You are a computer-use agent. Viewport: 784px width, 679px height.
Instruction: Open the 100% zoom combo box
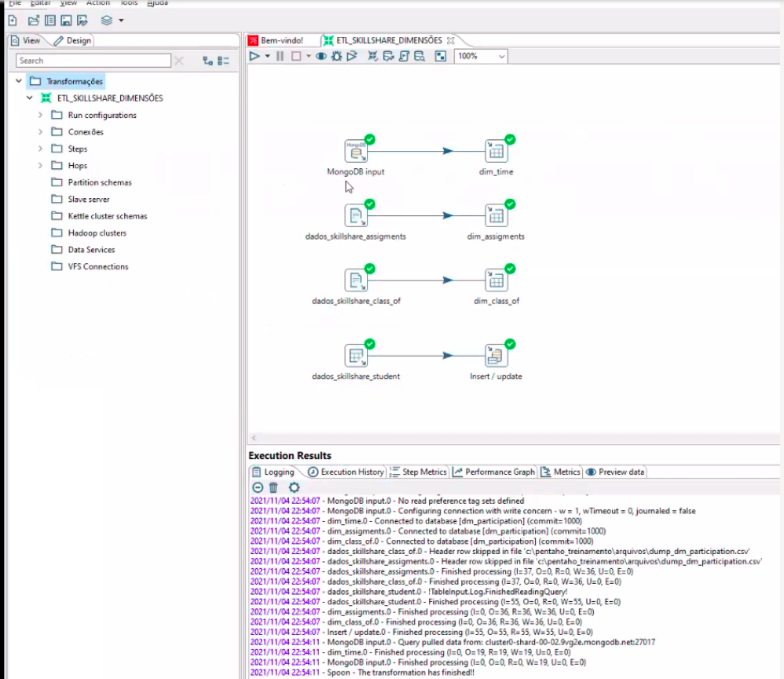coord(481,56)
